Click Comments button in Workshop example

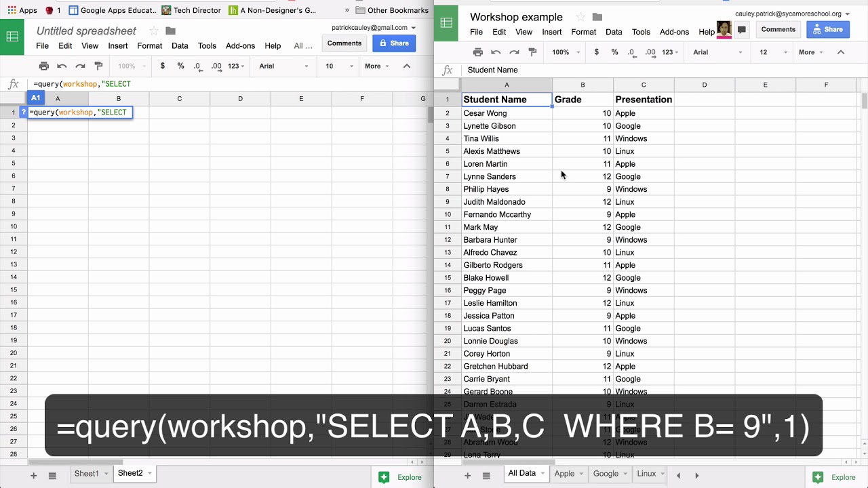[778, 30]
